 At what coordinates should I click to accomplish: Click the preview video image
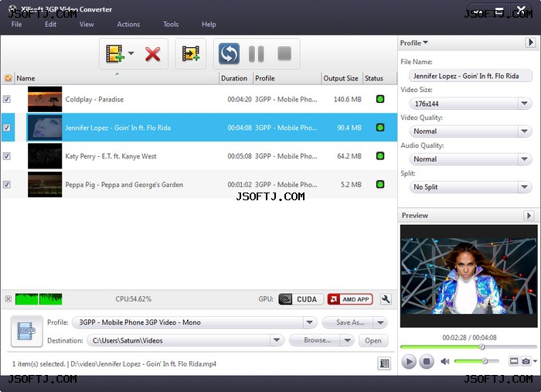pos(469,276)
